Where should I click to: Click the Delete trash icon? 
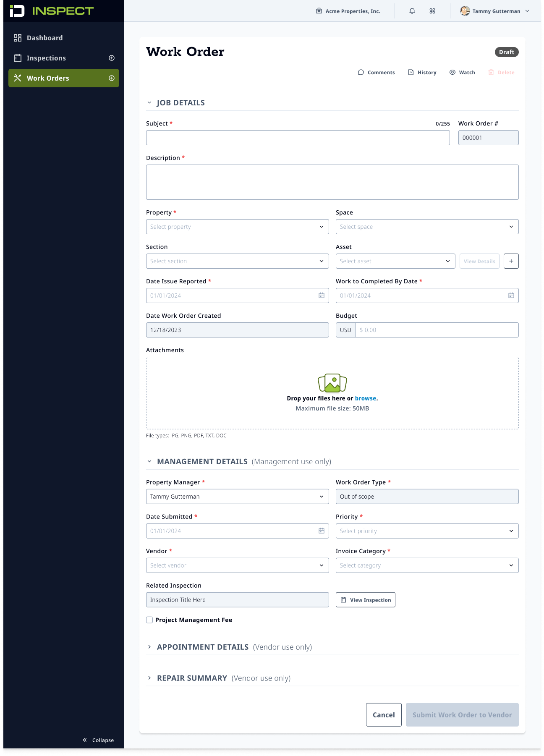click(x=491, y=72)
